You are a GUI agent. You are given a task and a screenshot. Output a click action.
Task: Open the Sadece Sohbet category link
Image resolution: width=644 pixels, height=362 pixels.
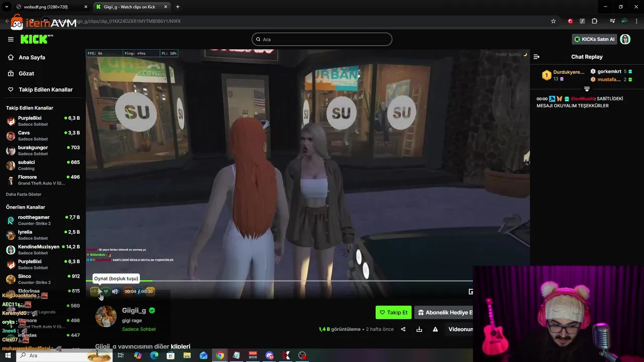pos(139,329)
